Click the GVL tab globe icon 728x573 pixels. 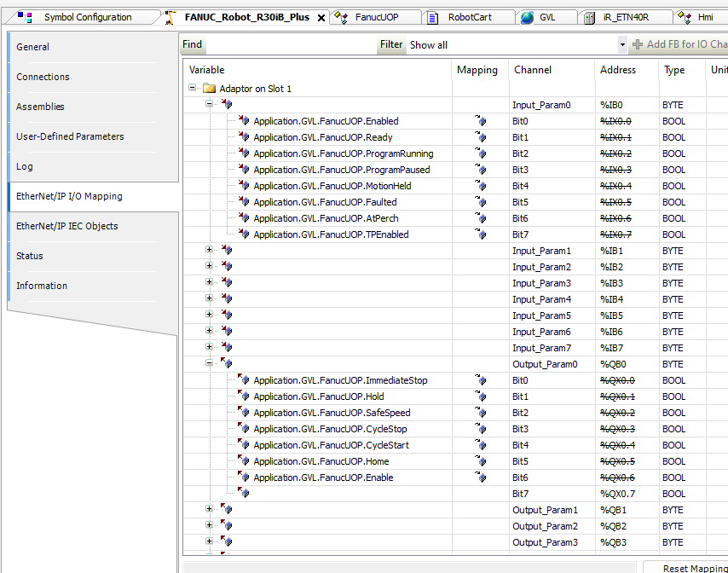527,17
